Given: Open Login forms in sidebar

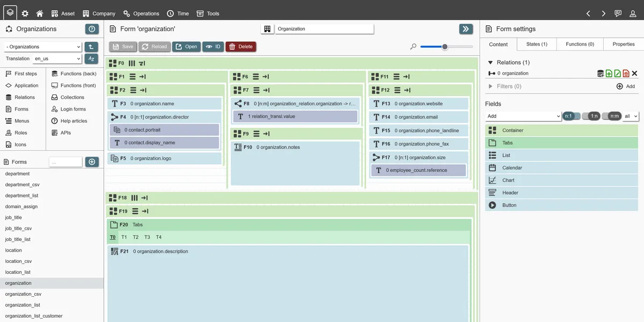Looking at the screenshot, I should click(x=69, y=109).
